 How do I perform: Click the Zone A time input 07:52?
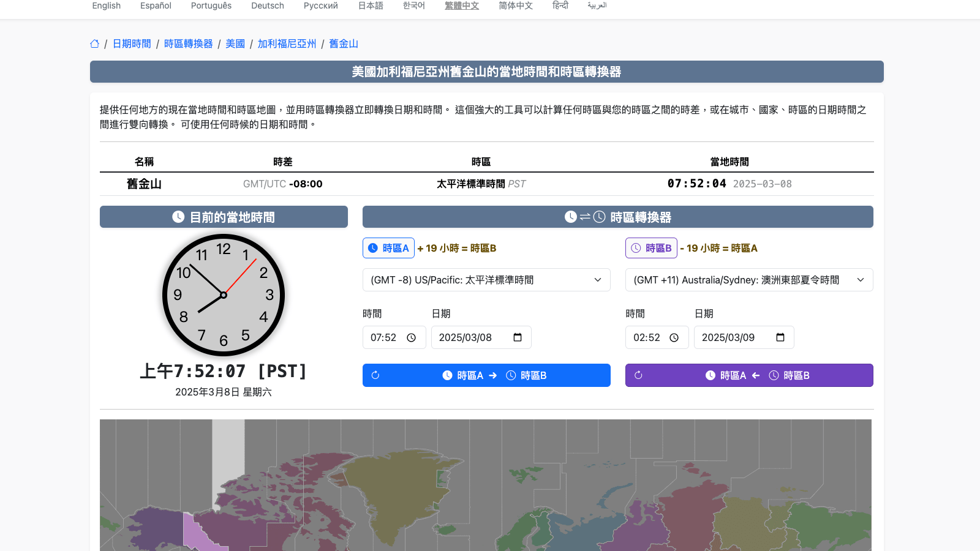pyautogui.click(x=383, y=338)
